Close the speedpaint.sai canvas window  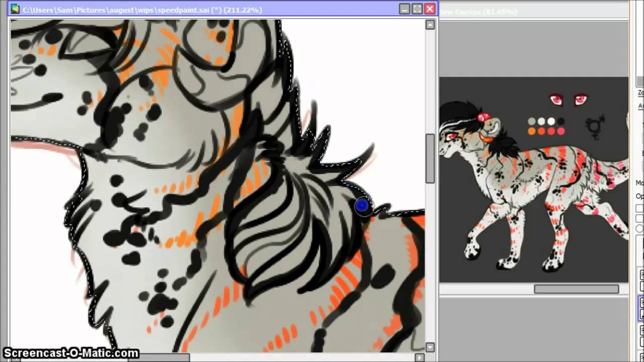click(x=430, y=9)
